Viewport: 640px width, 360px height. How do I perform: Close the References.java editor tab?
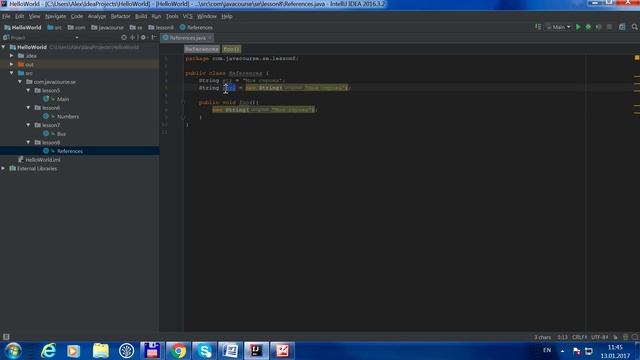click(x=210, y=38)
